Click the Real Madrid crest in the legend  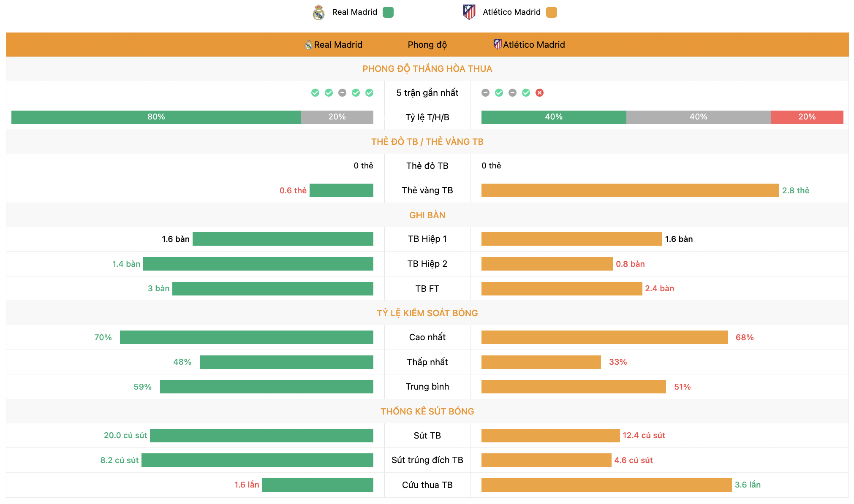318,12
